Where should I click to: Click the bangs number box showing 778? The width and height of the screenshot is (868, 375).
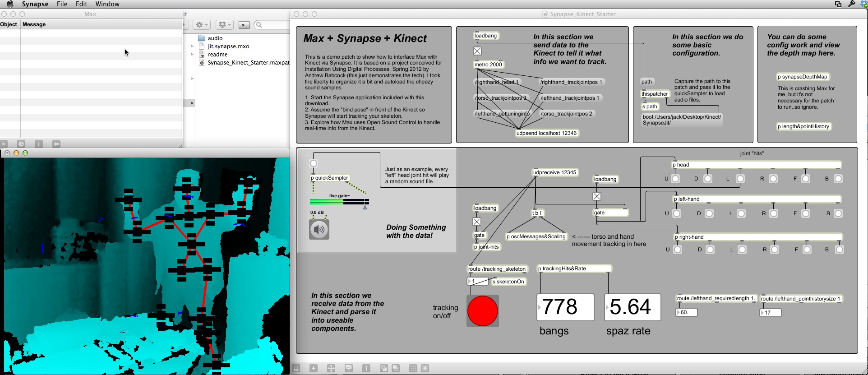565,307
